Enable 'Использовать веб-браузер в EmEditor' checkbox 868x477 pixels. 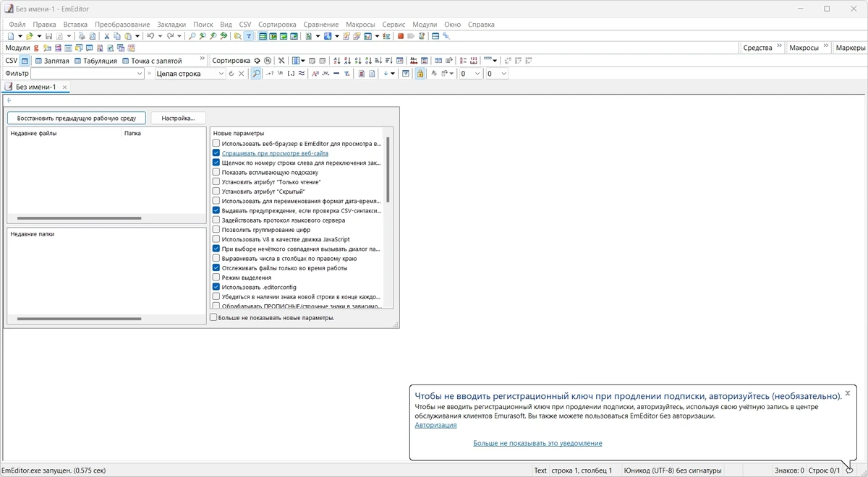point(216,143)
